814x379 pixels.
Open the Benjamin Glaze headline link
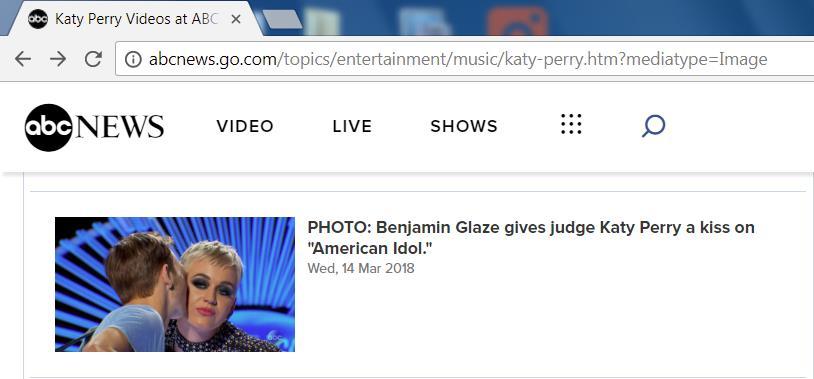coord(531,238)
